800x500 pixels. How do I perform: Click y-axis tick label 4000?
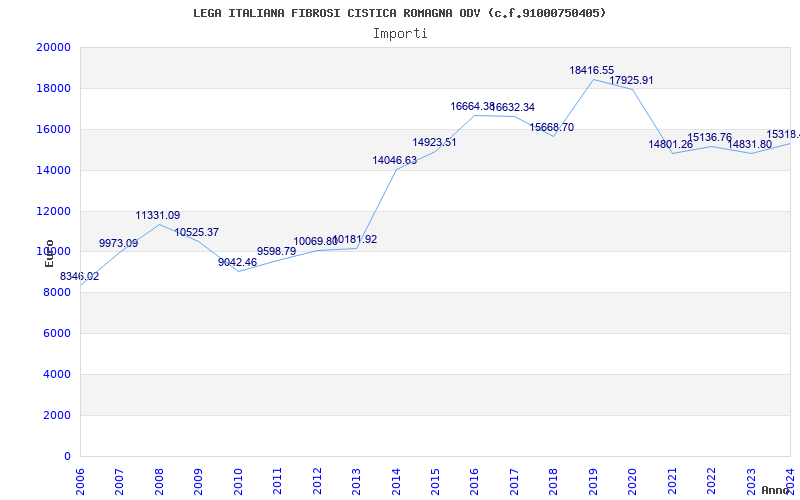[x=57, y=374]
